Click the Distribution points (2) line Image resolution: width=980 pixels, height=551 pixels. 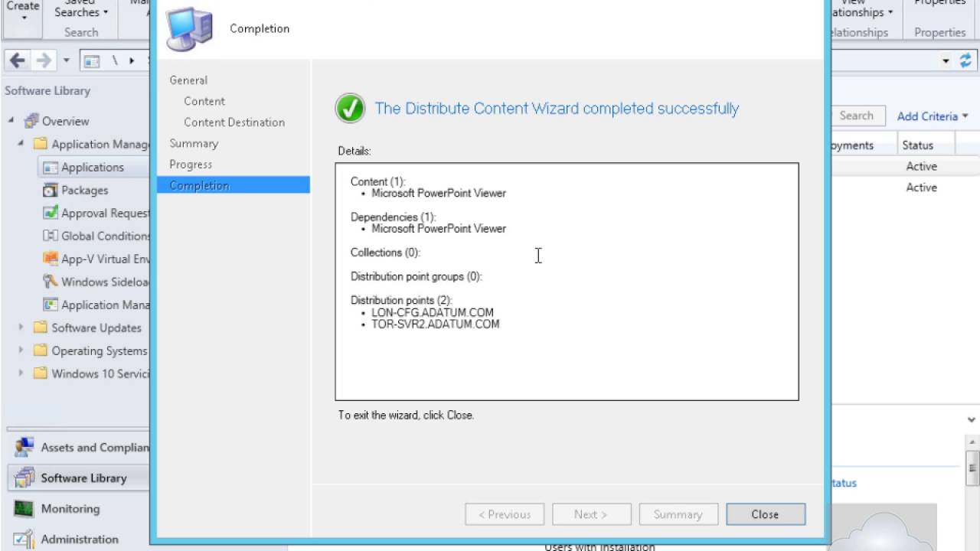tap(402, 300)
